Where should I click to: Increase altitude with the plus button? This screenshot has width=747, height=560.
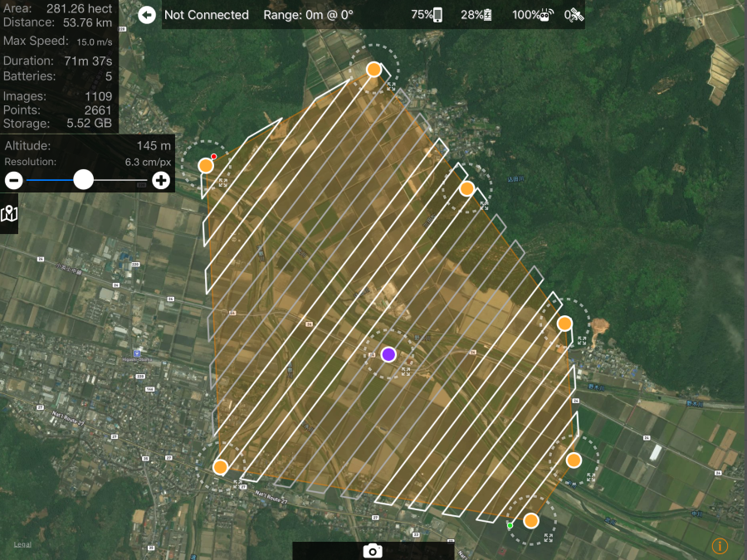pyautogui.click(x=161, y=180)
